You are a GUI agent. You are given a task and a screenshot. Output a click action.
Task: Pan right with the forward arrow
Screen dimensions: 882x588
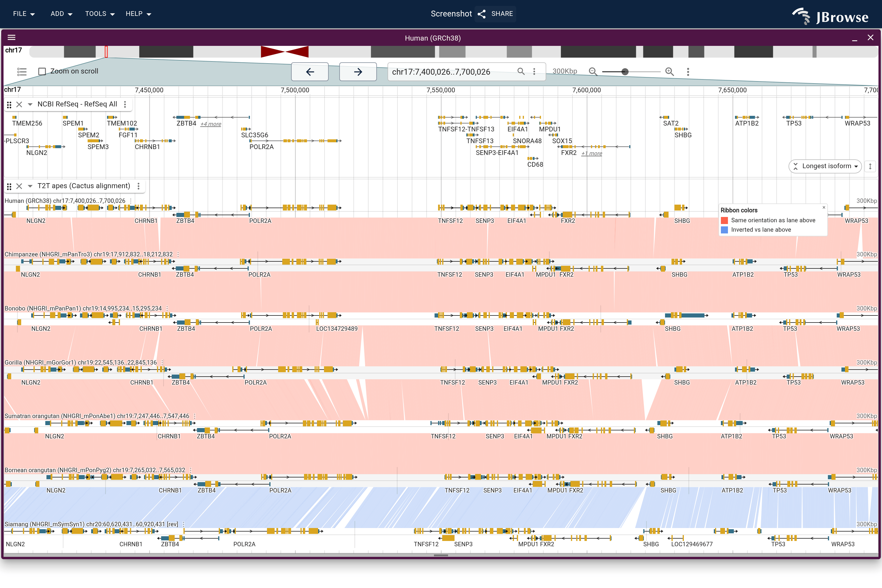(358, 72)
